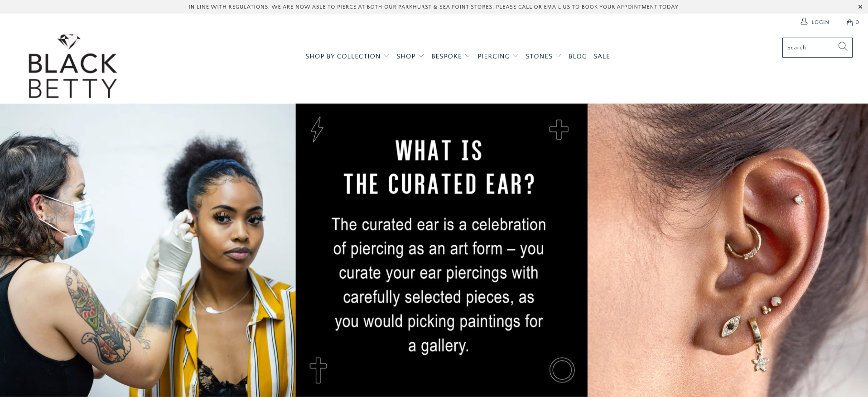Focus the Search input field

(810, 48)
